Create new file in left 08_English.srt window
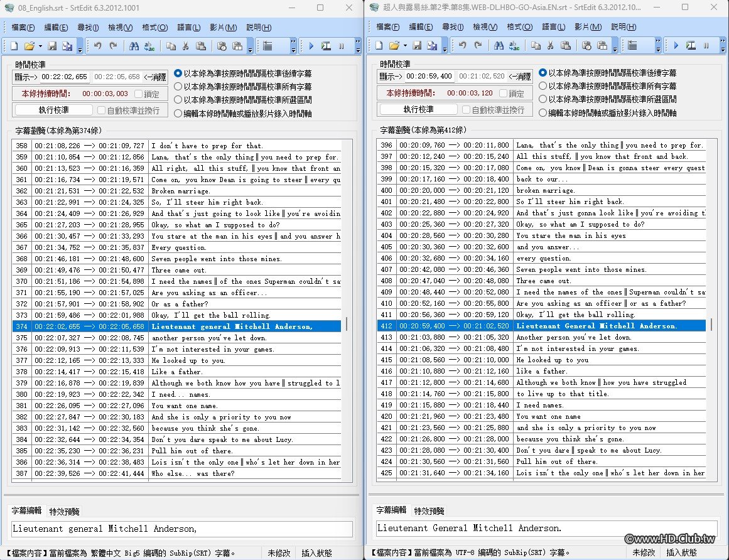Screen dimensions: 729x560 coord(14,46)
